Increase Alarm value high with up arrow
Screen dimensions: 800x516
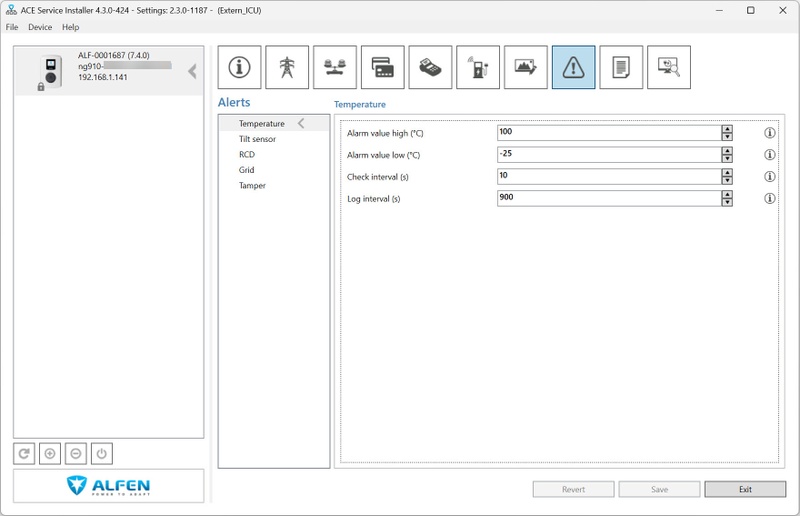(x=727, y=129)
